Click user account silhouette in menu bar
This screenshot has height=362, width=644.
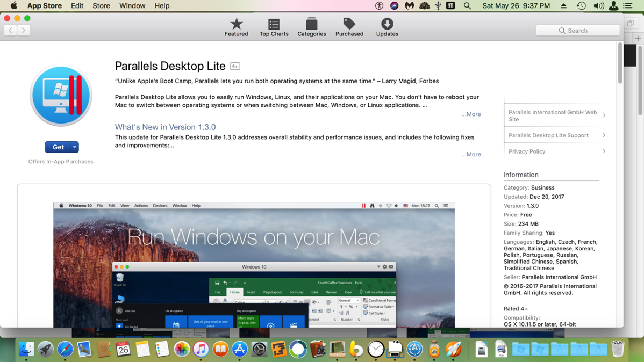coord(613,6)
